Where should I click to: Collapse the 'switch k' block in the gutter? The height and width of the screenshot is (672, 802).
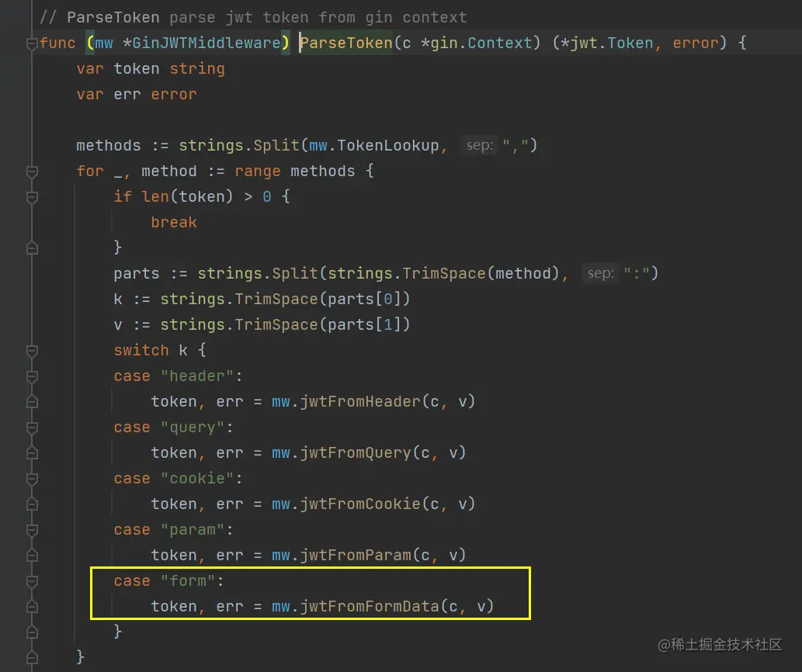(32, 351)
